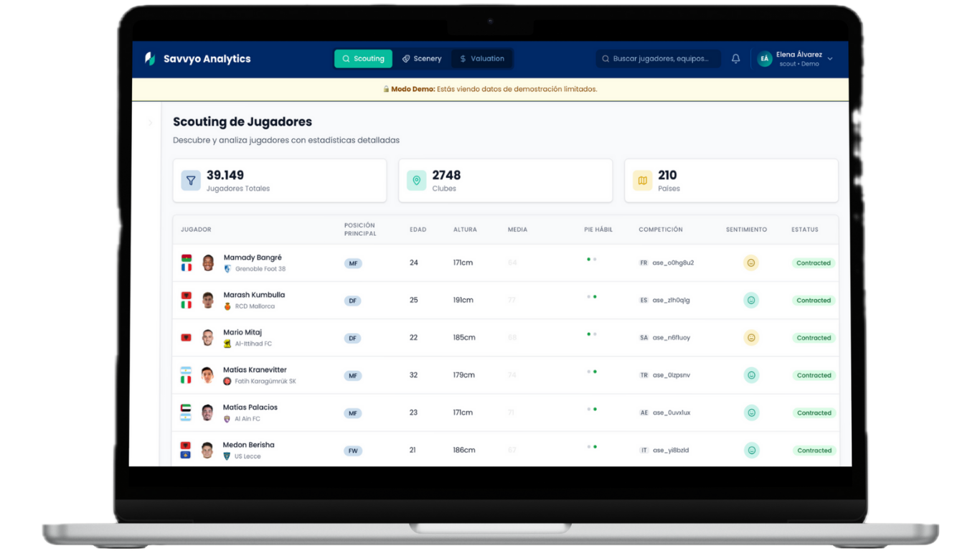Click Matías Palacios's player photo thumbnail

point(207,413)
